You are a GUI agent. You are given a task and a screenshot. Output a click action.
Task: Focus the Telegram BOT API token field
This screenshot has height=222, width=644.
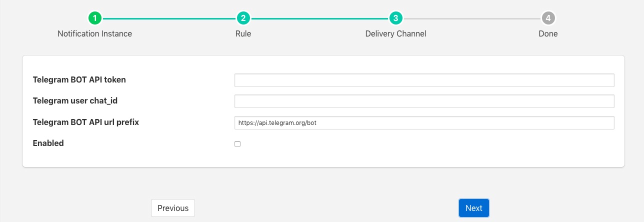424,80
